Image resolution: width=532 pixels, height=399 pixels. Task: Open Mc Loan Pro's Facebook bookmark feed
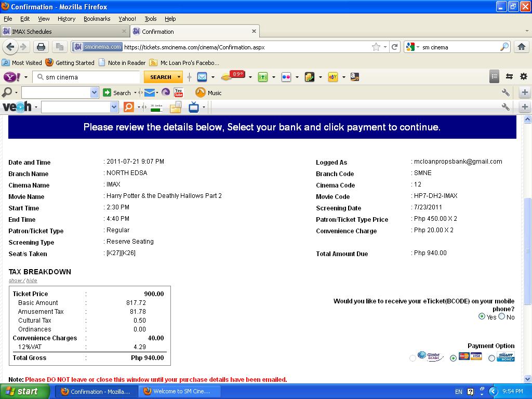click(184, 63)
